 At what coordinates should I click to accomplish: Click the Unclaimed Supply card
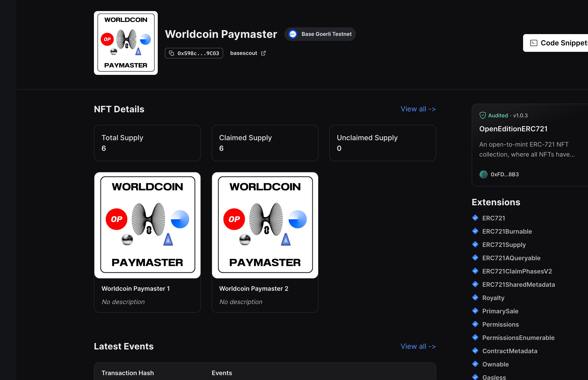pos(383,143)
